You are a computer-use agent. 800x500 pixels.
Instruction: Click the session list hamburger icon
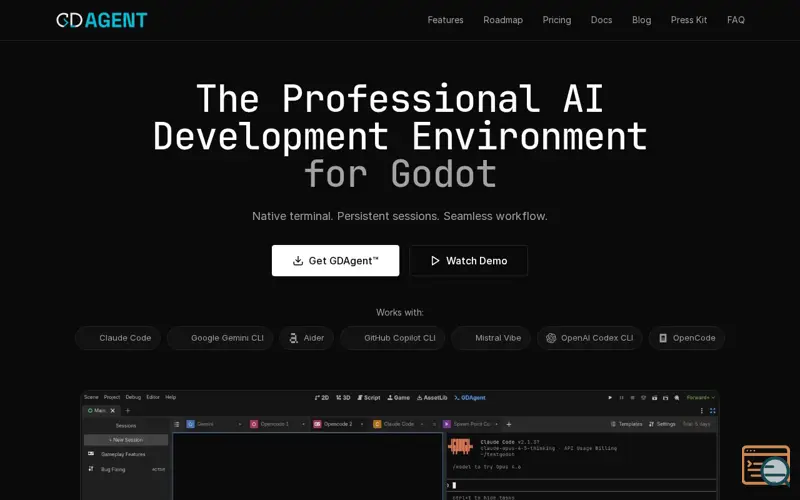177,424
